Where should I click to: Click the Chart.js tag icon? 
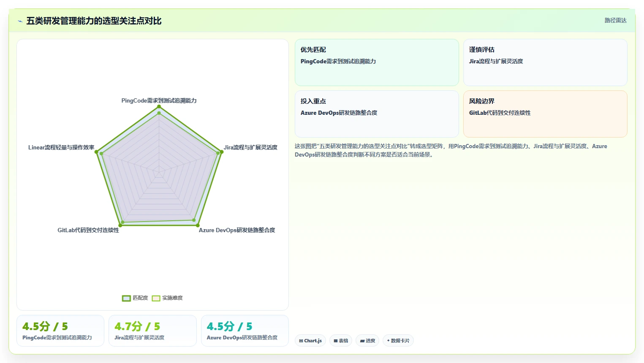pyautogui.click(x=301, y=341)
